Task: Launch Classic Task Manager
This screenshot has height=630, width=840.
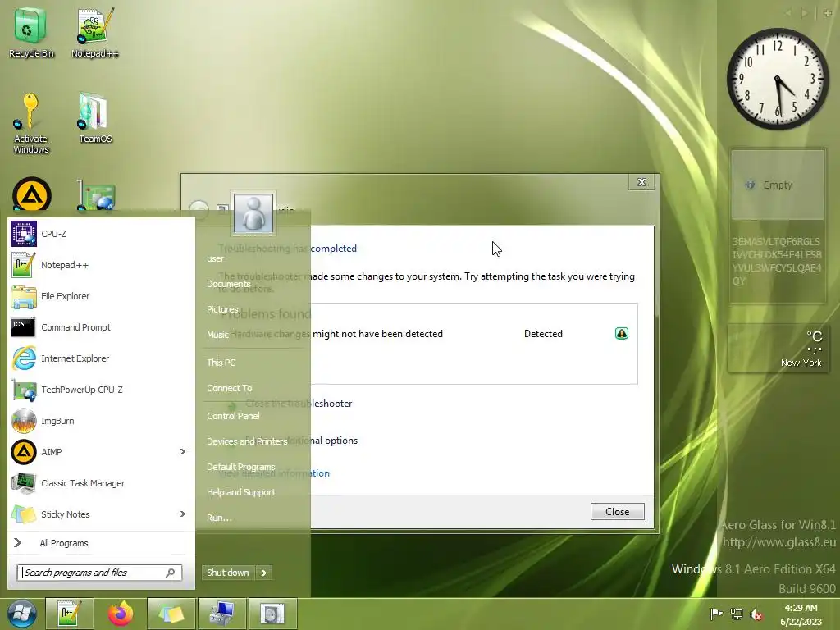Action: coord(101,483)
